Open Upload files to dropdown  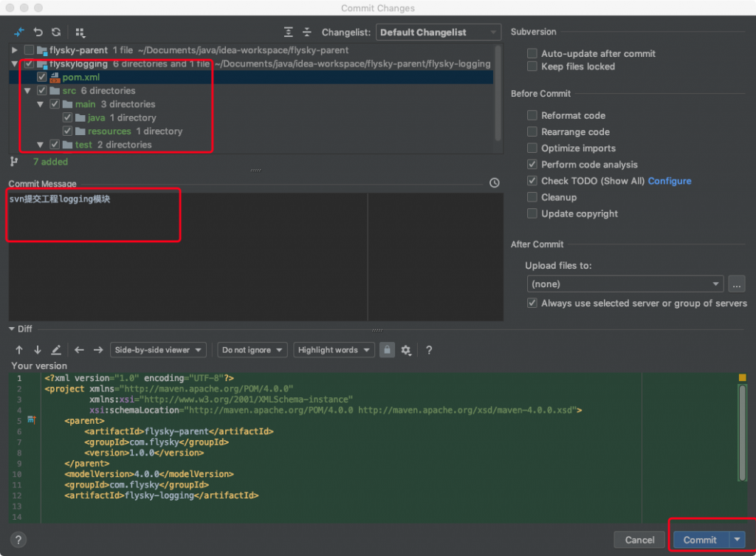pos(625,284)
